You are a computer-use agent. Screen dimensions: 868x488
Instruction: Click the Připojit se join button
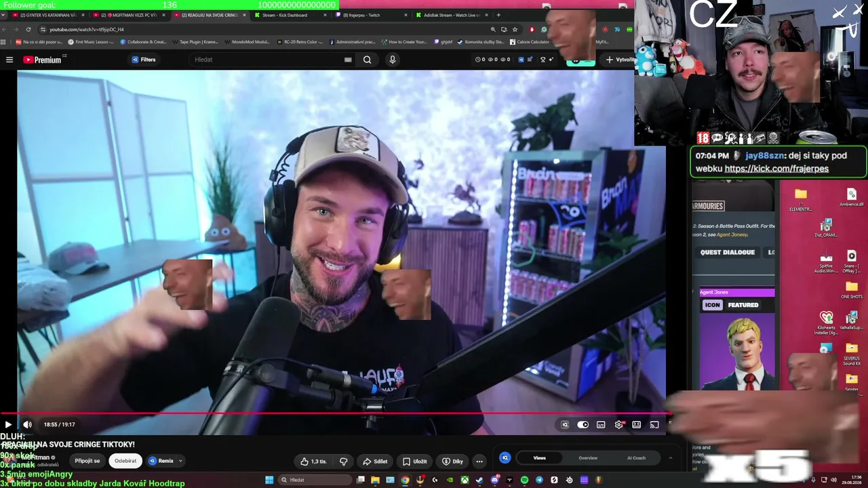click(x=87, y=461)
